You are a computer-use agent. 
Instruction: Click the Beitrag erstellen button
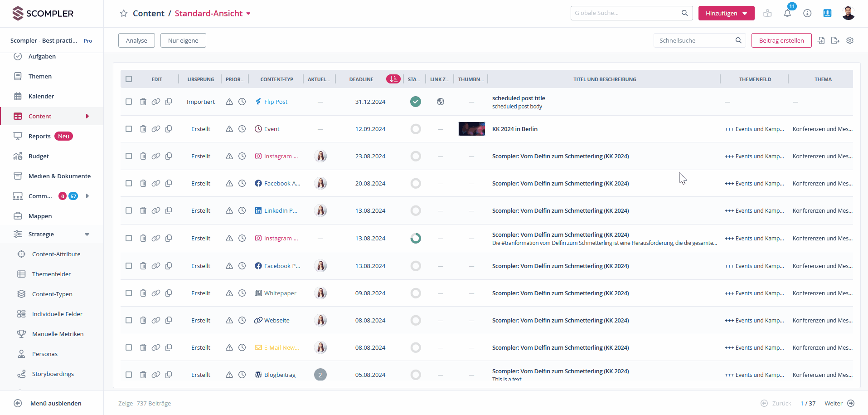[x=781, y=40]
